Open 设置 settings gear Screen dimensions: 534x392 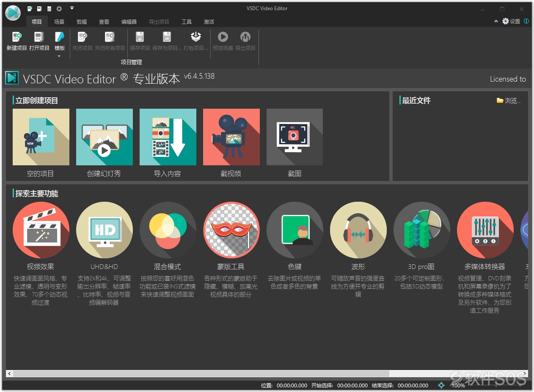511,21
